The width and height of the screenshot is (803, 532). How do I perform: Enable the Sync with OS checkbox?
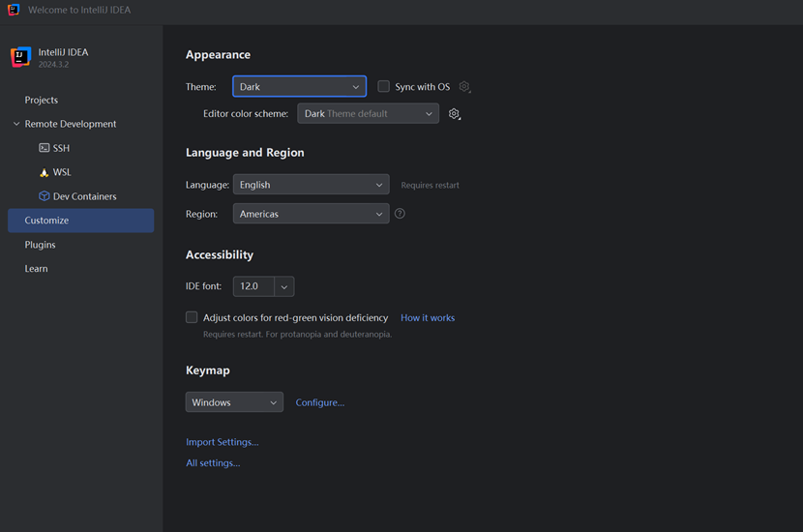[383, 86]
